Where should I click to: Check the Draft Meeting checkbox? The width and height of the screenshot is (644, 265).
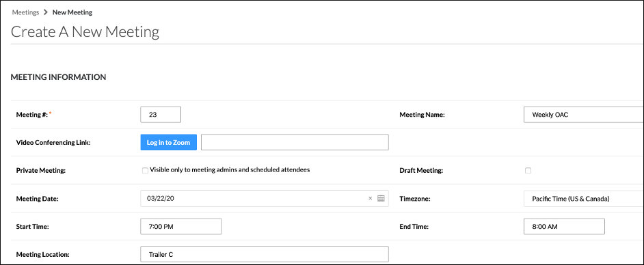(x=528, y=171)
